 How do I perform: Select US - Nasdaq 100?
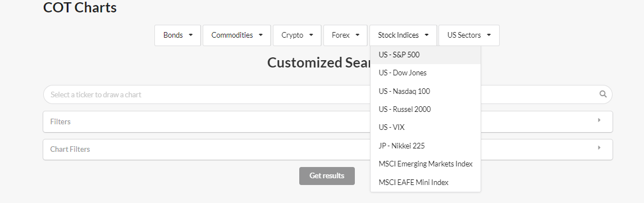[426, 91]
